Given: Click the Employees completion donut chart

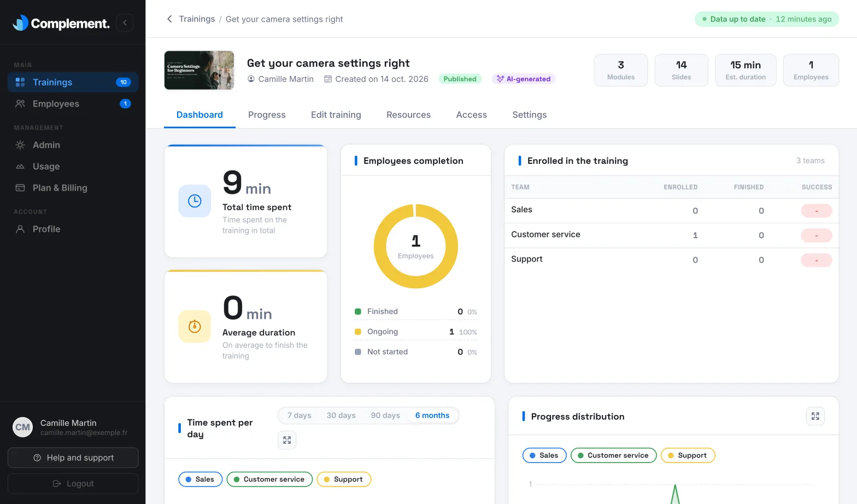Looking at the screenshot, I should (x=416, y=246).
